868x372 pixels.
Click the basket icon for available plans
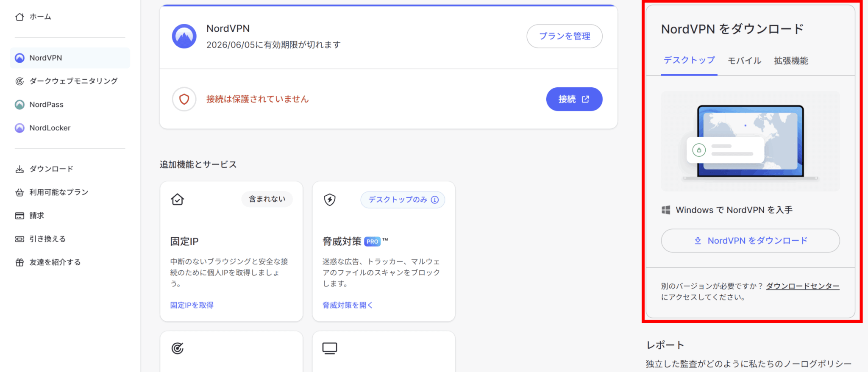click(x=19, y=192)
